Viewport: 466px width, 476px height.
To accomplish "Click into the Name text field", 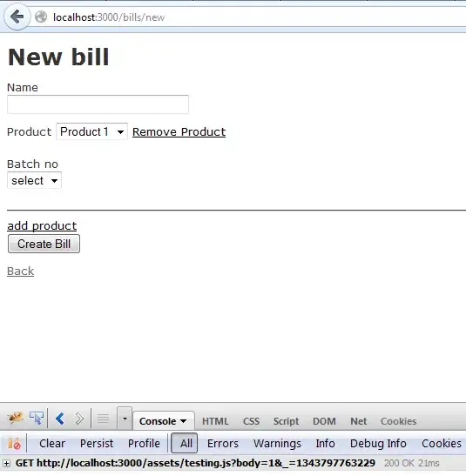I will coord(98,104).
